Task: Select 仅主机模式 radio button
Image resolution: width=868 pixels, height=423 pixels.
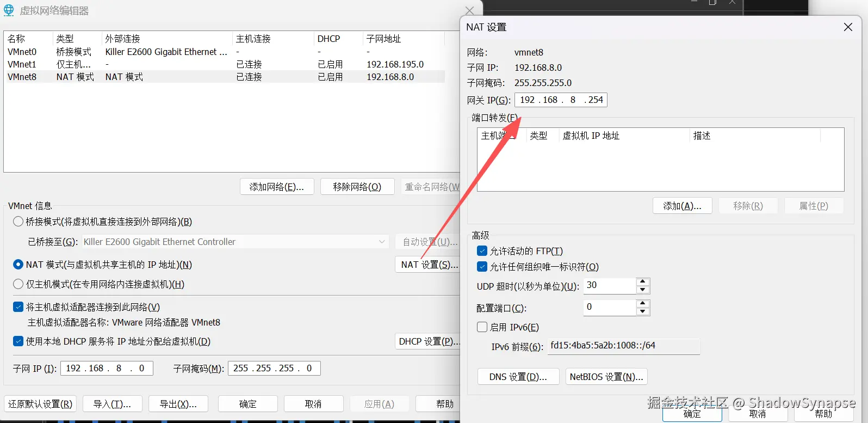Action: pyautogui.click(x=18, y=284)
